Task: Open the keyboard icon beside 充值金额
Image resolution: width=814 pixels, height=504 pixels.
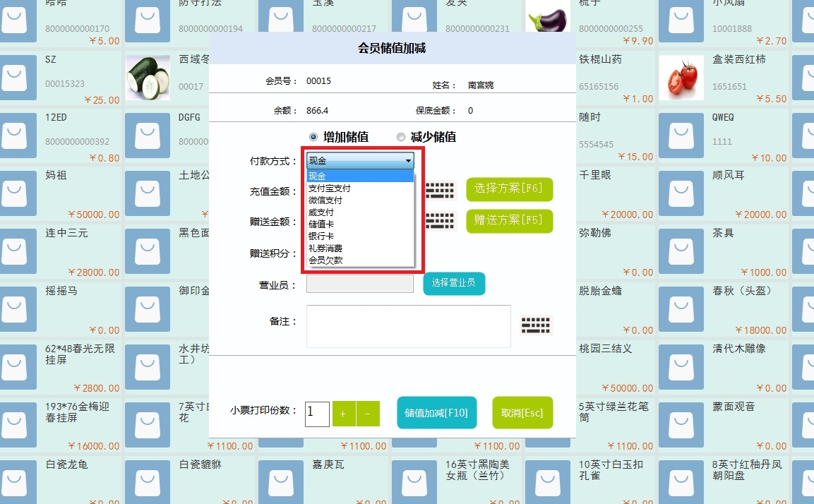Action: [441, 190]
